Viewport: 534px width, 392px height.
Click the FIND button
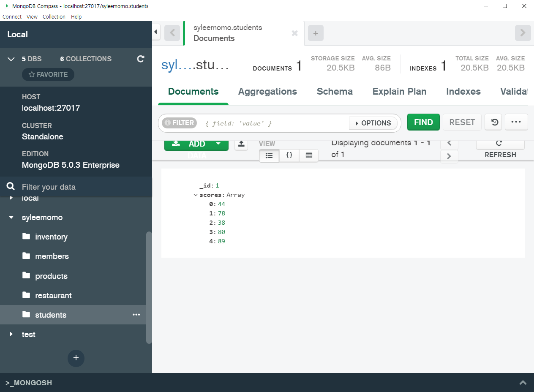(423, 122)
